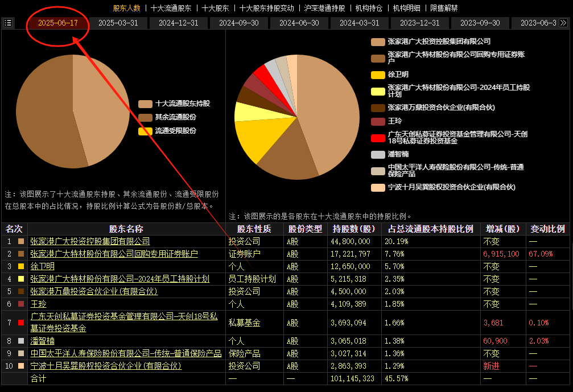Open link 中国太平洋人寿保险 传统-普通保险产品
Image resolution: width=573 pixels, height=392 pixels.
(x=126, y=354)
